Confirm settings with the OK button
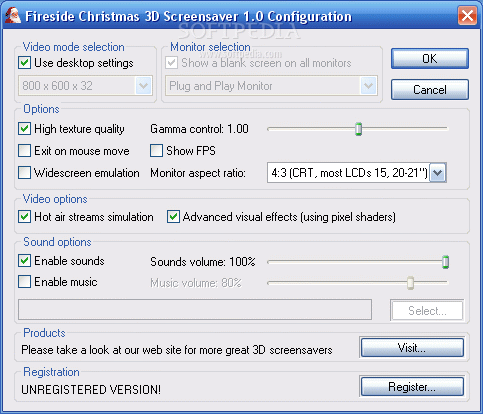The height and width of the screenshot is (414, 483). pyautogui.click(x=430, y=59)
